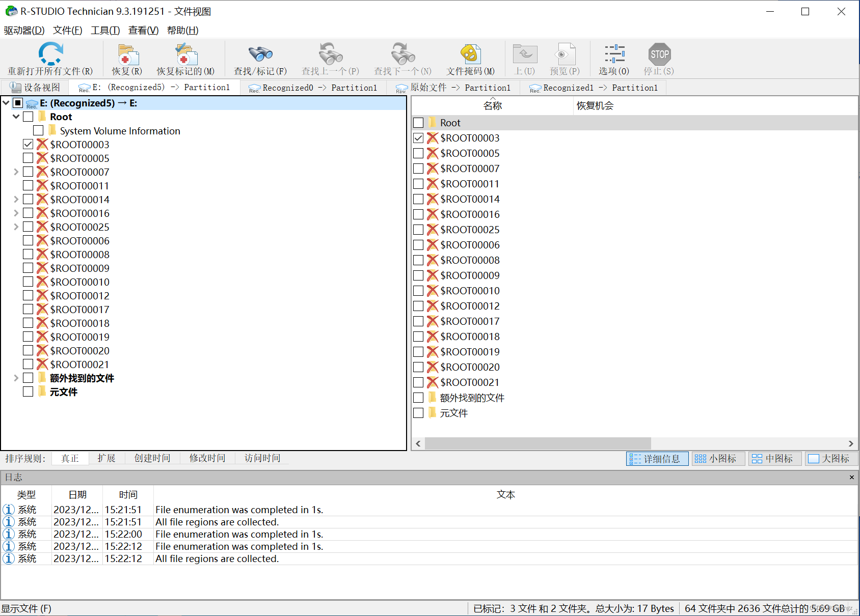This screenshot has width=860, height=616.
Task: Switch to Recognized1 -> Partition1 tab
Action: (x=594, y=88)
